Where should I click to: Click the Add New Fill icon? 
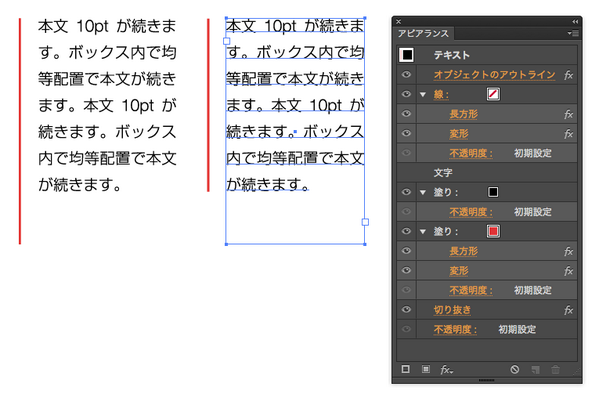[x=426, y=369]
